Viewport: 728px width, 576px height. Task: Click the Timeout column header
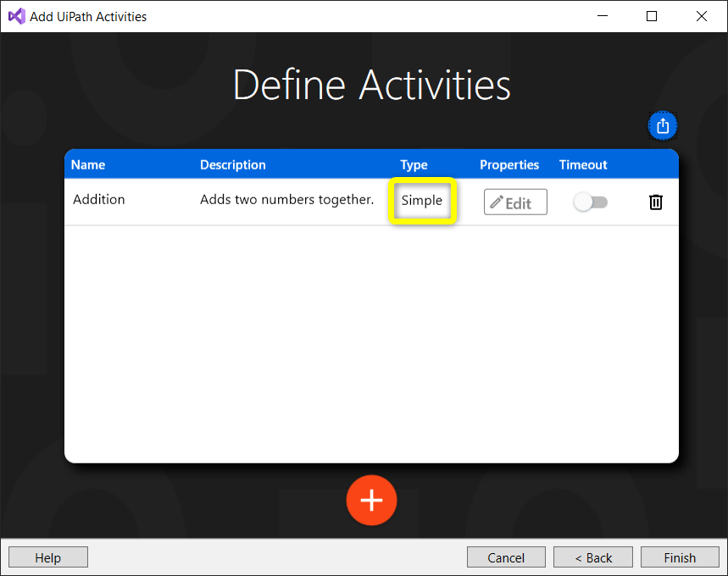tap(583, 164)
